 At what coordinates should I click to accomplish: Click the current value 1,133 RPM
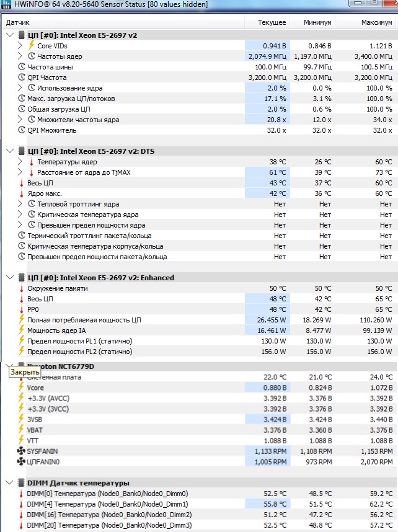(x=271, y=451)
